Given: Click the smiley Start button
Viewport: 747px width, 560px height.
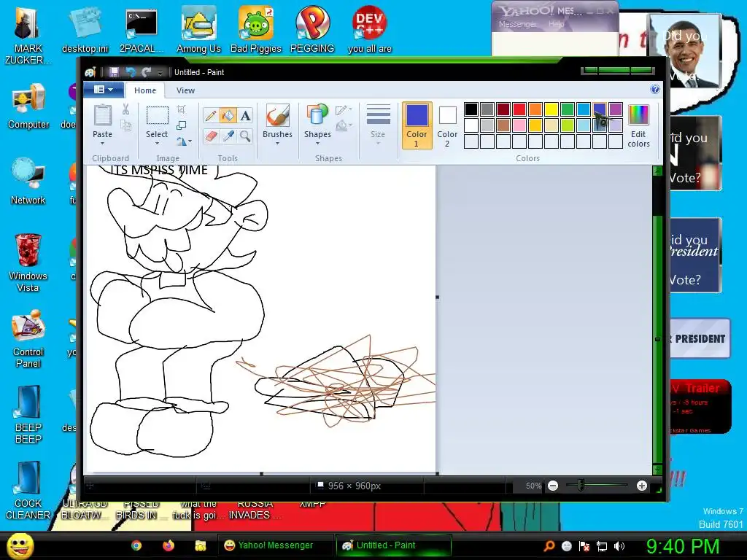Looking at the screenshot, I should pyautogui.click(x=20, y=545).
